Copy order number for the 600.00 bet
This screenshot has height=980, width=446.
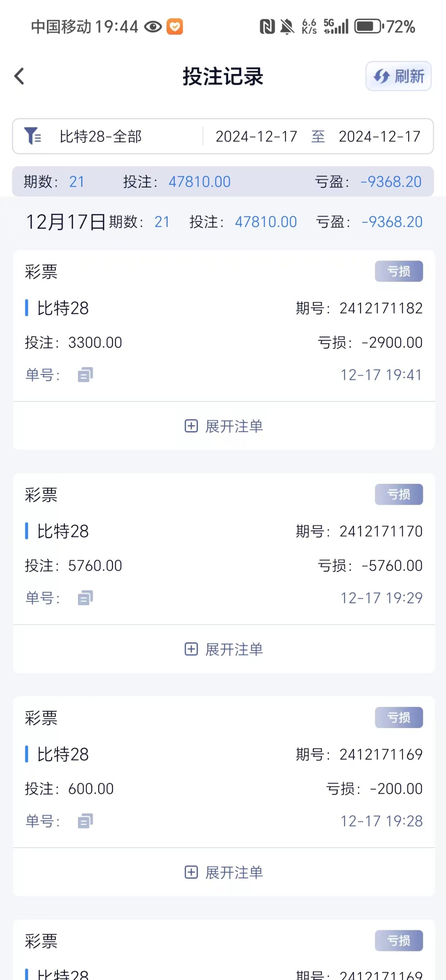[x=85, y=821]
